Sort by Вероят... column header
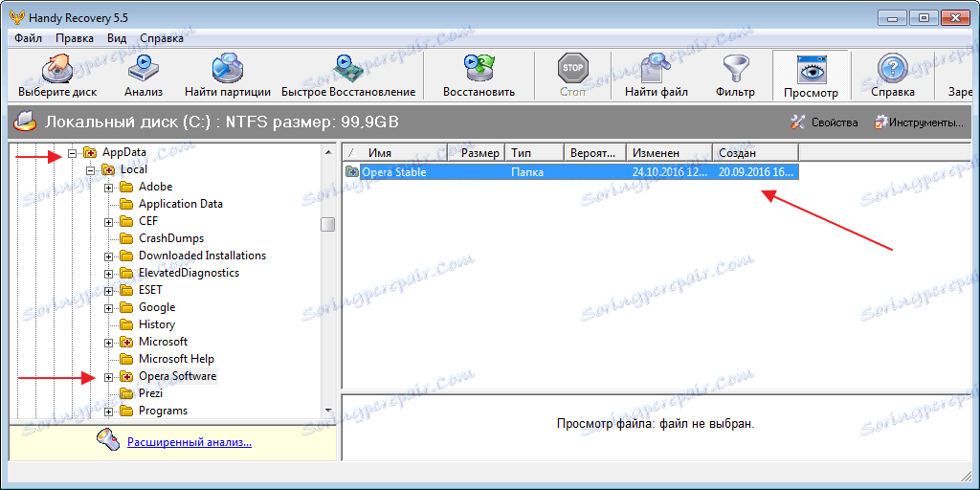Viewport: 980px width, 490px height. click(x=595, y=152)
